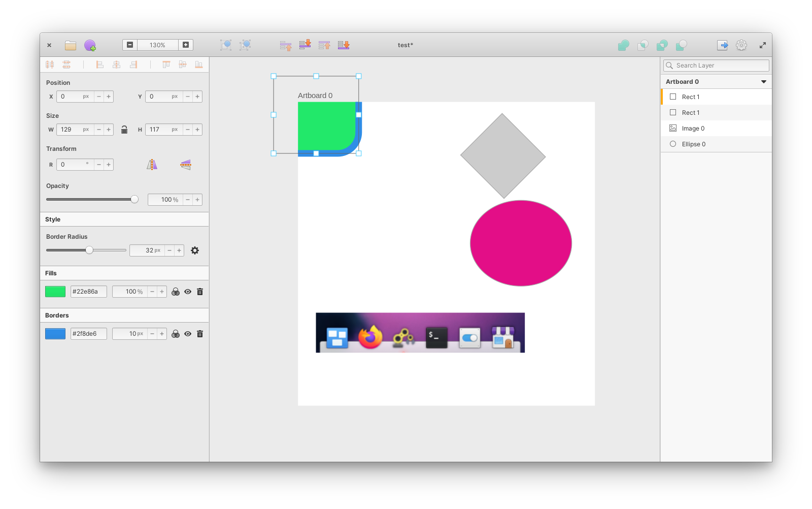Raise the layer one step up

click(x=286, y=46)
